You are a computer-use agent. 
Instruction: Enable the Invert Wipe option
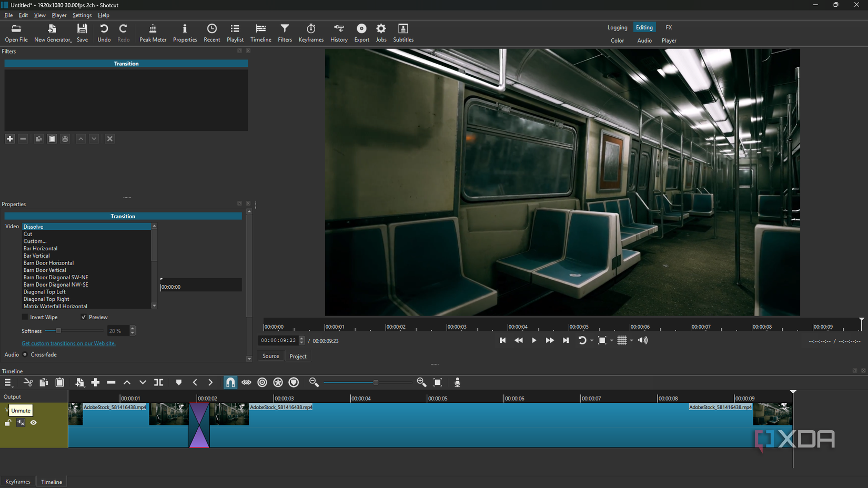click(24, 317)
